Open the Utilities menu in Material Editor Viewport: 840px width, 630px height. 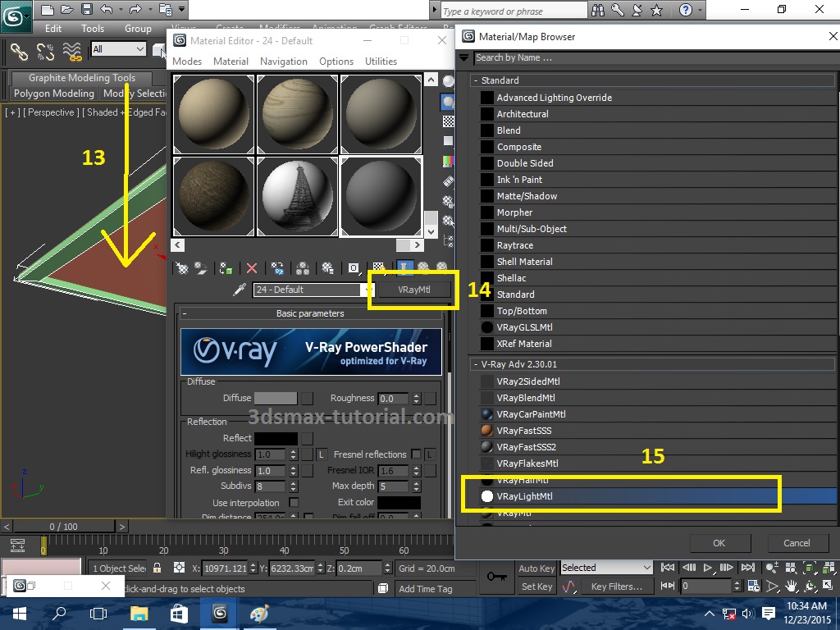[381, 62]
